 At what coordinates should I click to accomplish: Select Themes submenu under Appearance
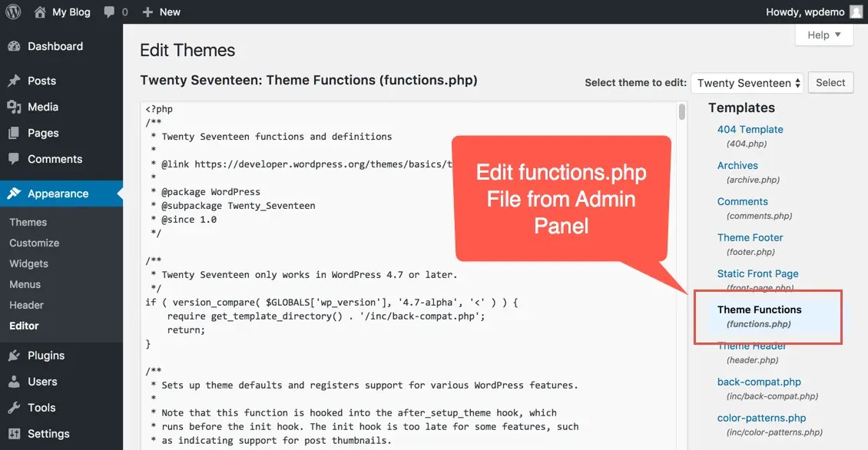coord(28,222)
